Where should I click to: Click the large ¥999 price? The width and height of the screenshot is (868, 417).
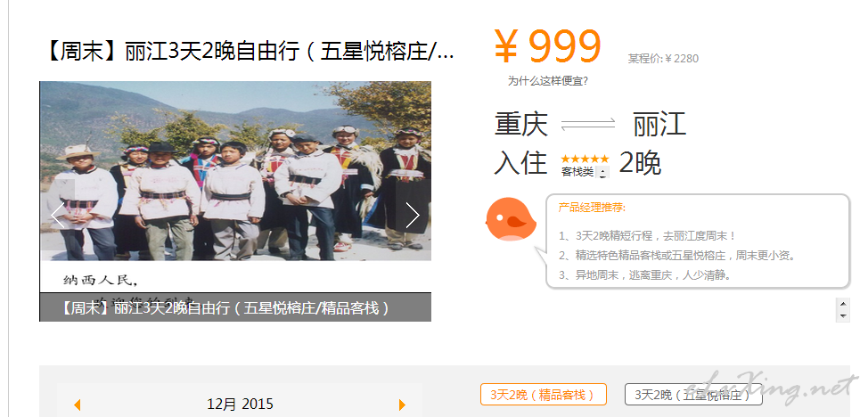click(547, 46)
